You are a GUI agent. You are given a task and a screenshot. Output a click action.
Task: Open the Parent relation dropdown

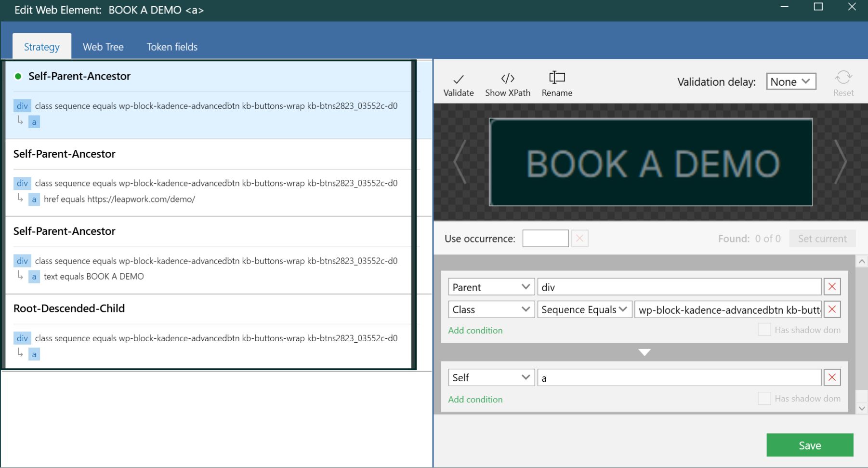[491, 287]
